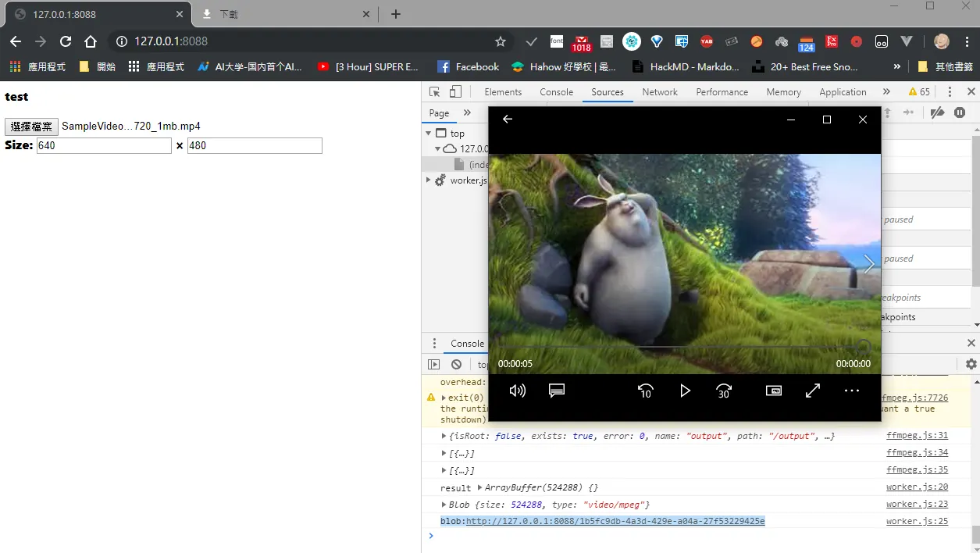The image size is (980, 553).
Task: Skip forward 30 seconds in video
Action: click(x=724, y=391)
